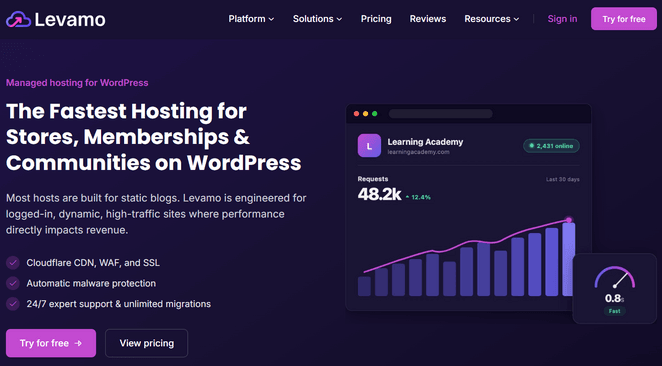The height and width of the screenshot is (366, 662).
Task: Click the Sign in link
Action: click(x=562, y=19)
